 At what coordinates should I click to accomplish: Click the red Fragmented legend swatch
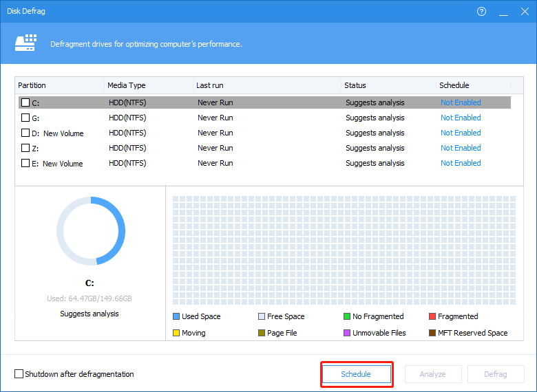coord(432,316)
